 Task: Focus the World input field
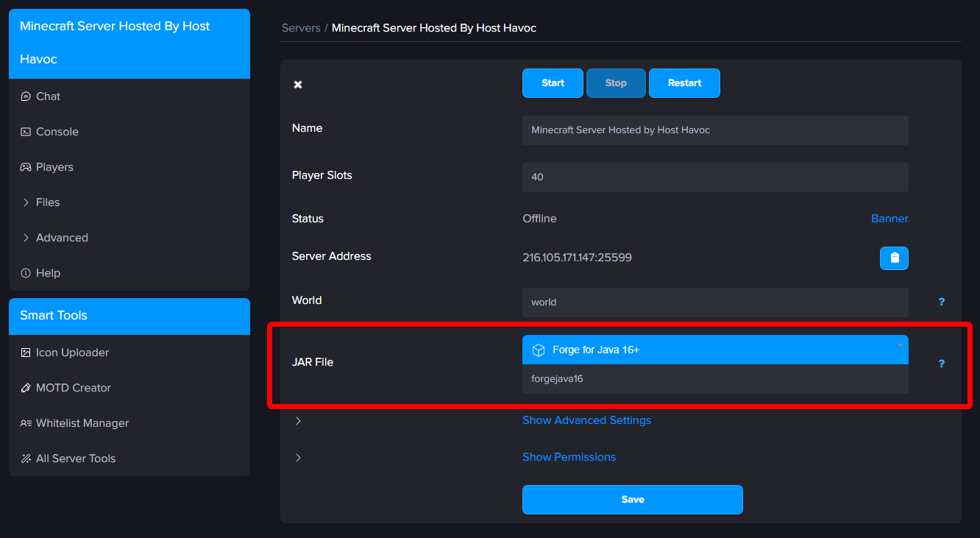click(x=715, y=302)
